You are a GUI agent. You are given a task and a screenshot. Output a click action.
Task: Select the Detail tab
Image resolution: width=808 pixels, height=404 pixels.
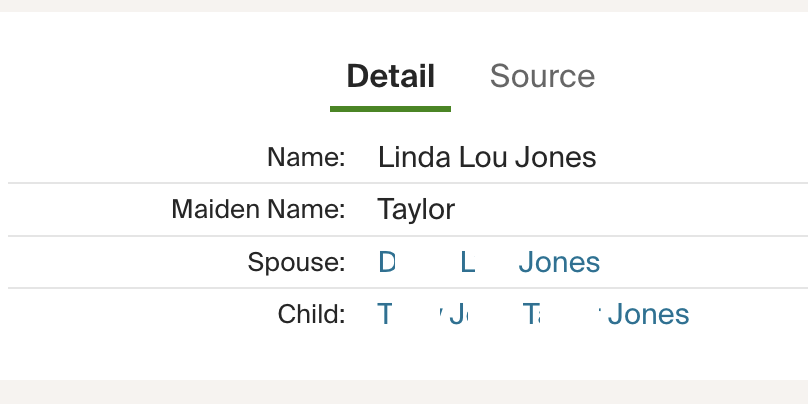coord(390,76)
